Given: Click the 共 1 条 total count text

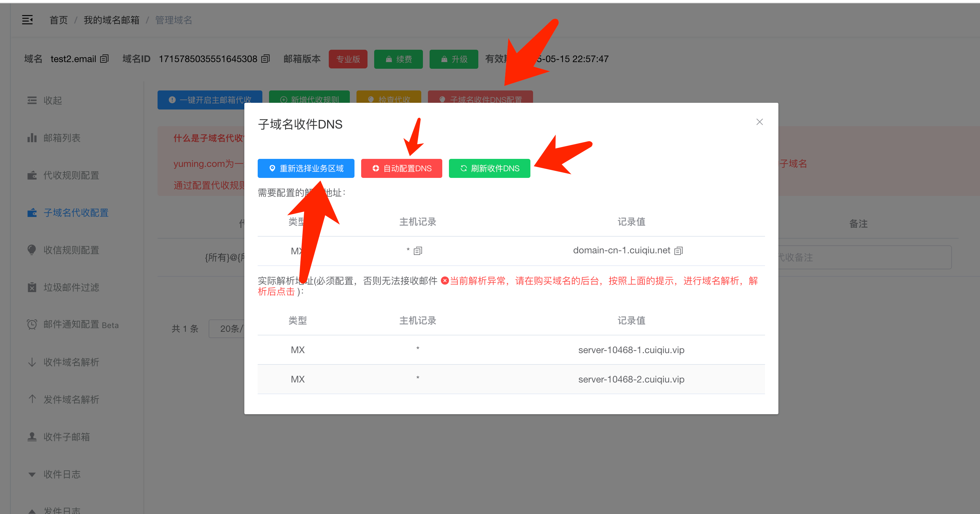Looking at the screenshot, I should (185, 329).
